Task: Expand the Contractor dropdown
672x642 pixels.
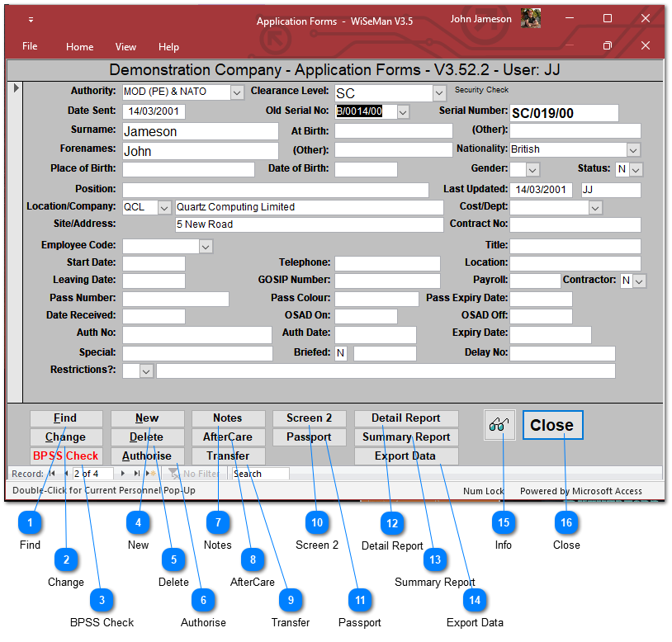Action: click(x=638, y=281)
